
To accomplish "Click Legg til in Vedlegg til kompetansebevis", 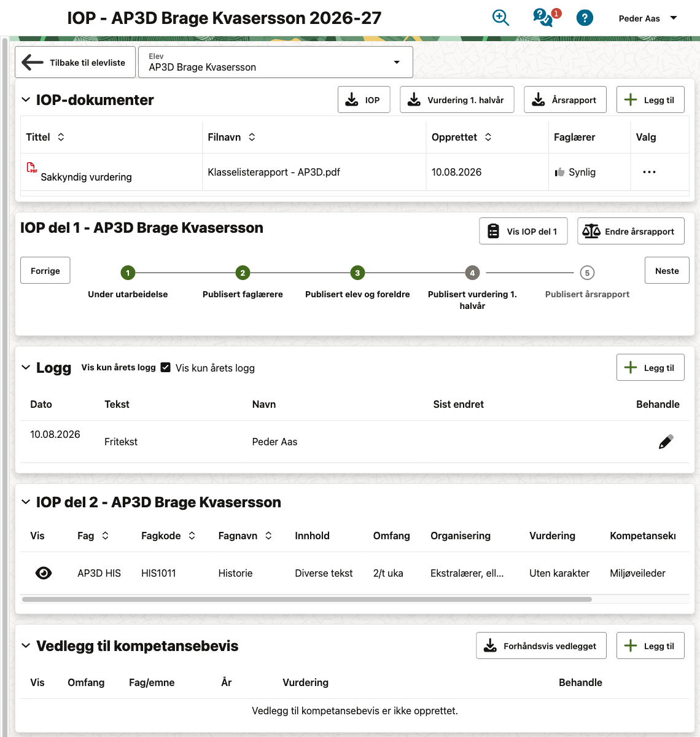I will pos(650,645).
